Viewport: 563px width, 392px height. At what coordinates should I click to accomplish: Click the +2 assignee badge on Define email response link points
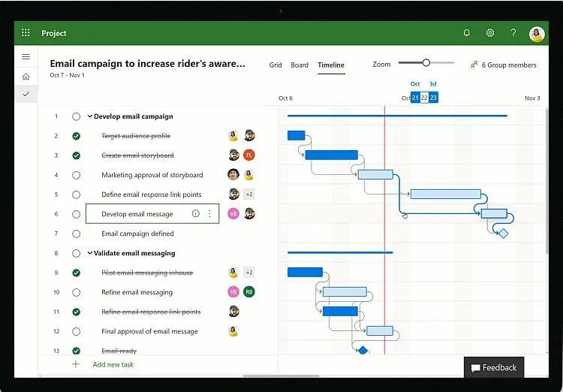248,194
